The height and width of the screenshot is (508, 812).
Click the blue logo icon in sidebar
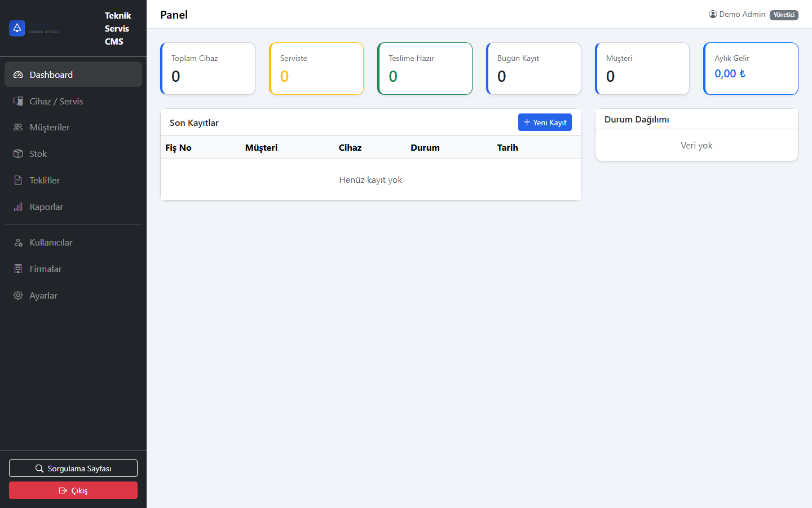[x=17, y=28]
